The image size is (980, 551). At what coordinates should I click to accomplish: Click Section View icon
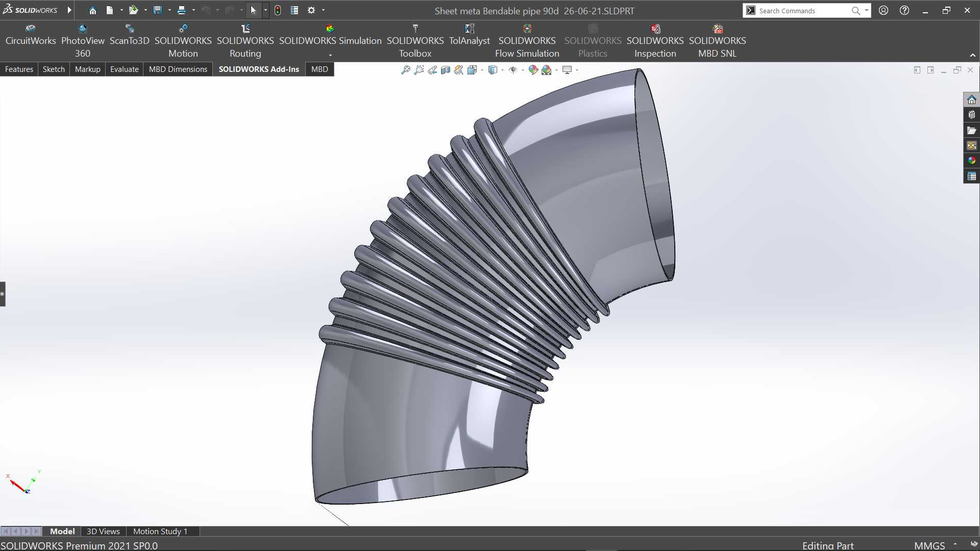tap(446, 70)
